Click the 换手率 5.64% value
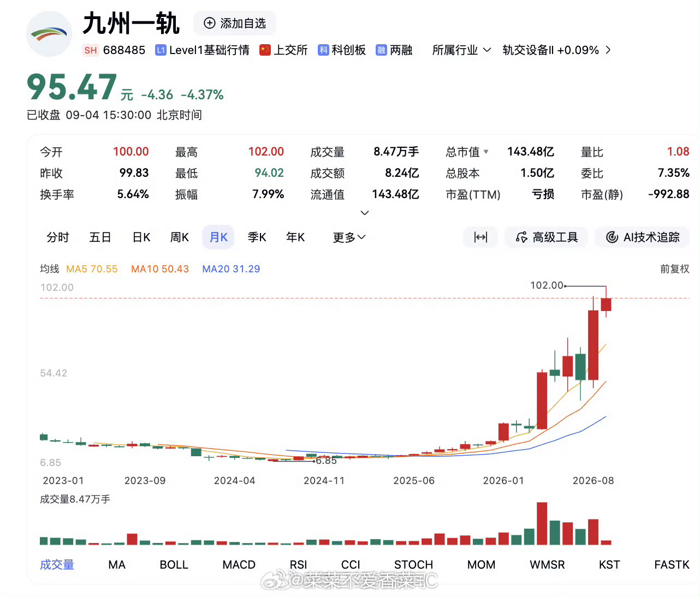This screenshot has width=700, height=597. 133,194
